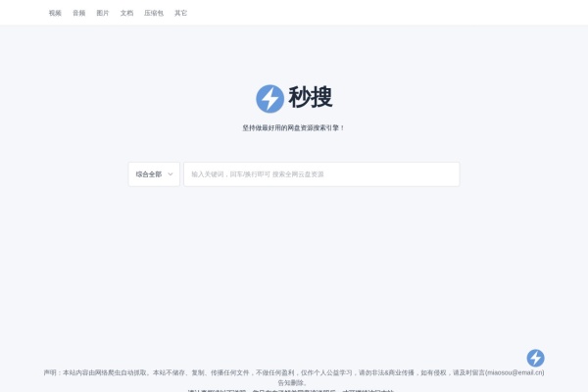The height and width of the screenshot is (392, 588).
Task: Focus the keyword search input field
Action: click(321, 174)
